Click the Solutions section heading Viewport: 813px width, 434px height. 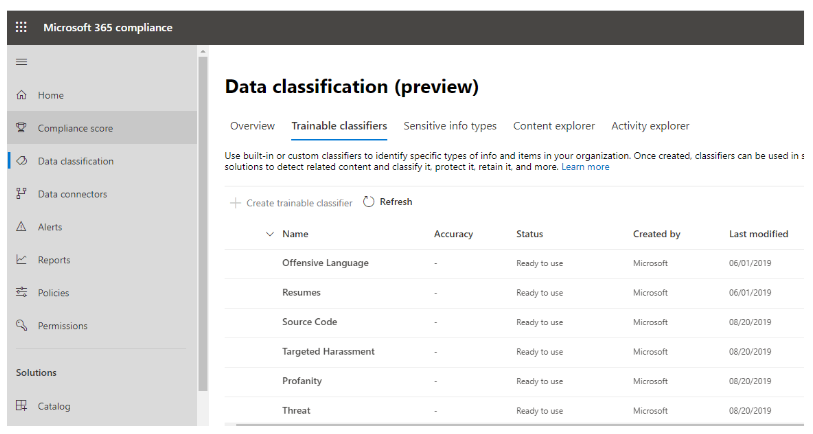(x=36, y=373)
